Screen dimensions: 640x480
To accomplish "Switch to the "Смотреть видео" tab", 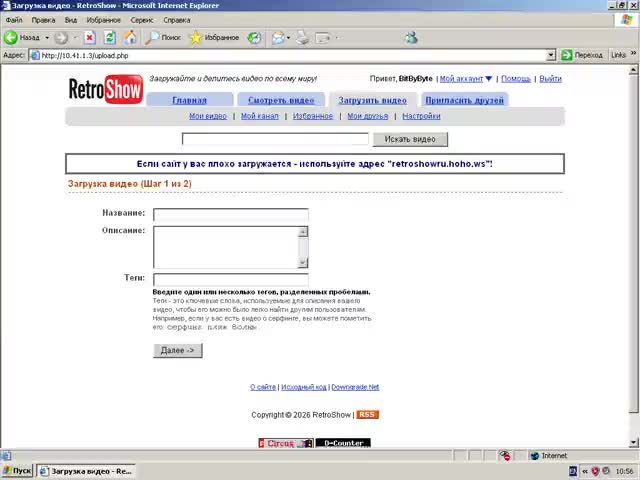I will click(x=280, y=100).
